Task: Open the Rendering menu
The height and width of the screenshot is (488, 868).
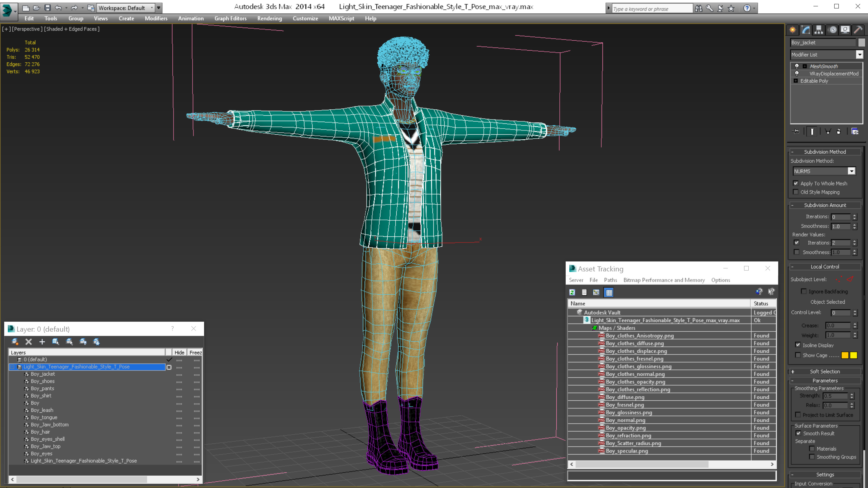Action: pyautogui.click(x=269, y=18)
